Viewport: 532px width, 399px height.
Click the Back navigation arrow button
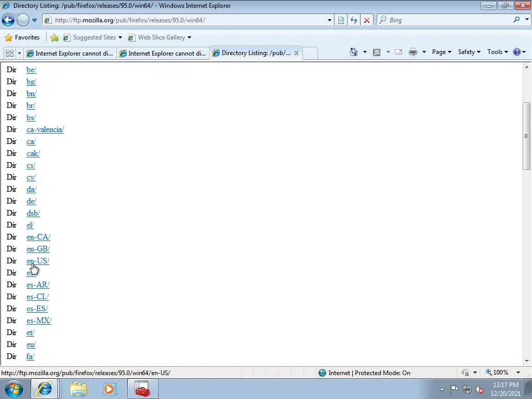8,20
